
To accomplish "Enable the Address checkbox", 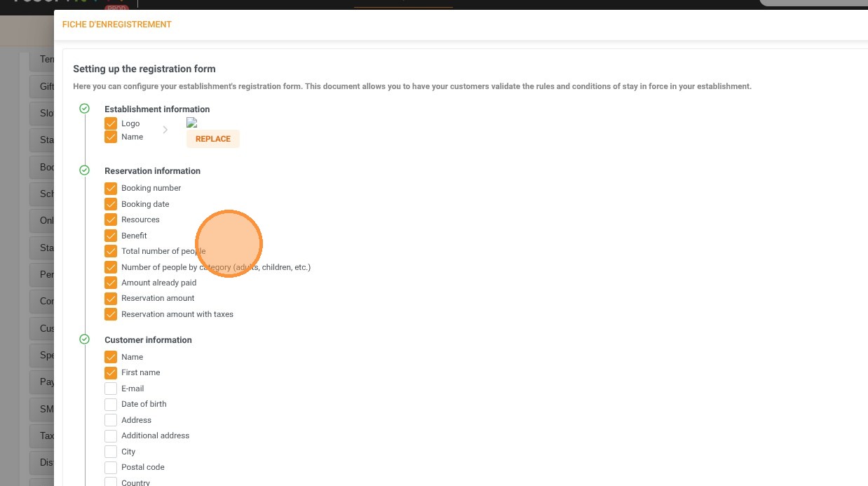I will (111, 420).
